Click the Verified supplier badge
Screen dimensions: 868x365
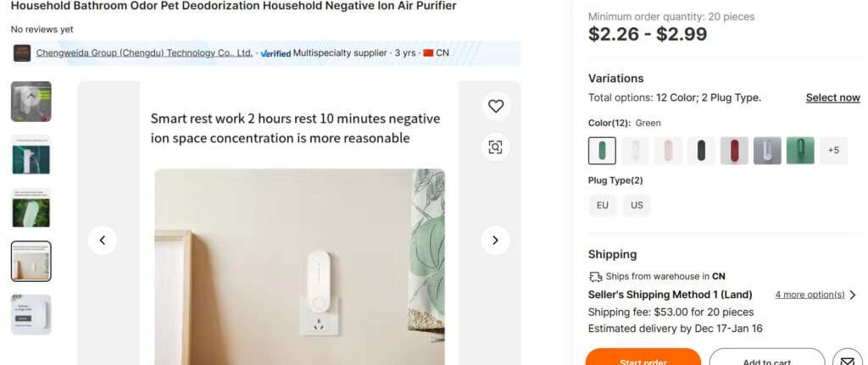click(275, 53)
